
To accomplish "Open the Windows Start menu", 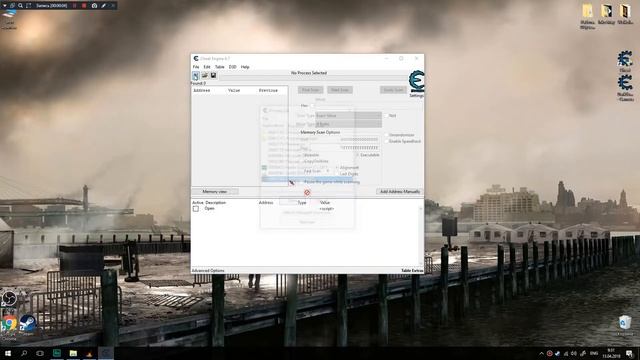I will (x=7, y=353).
